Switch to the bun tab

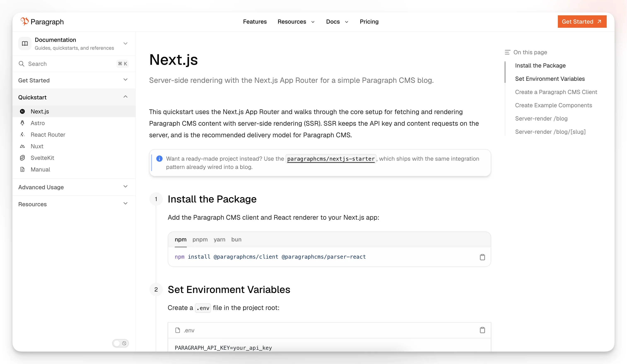[x=236, y=239]
